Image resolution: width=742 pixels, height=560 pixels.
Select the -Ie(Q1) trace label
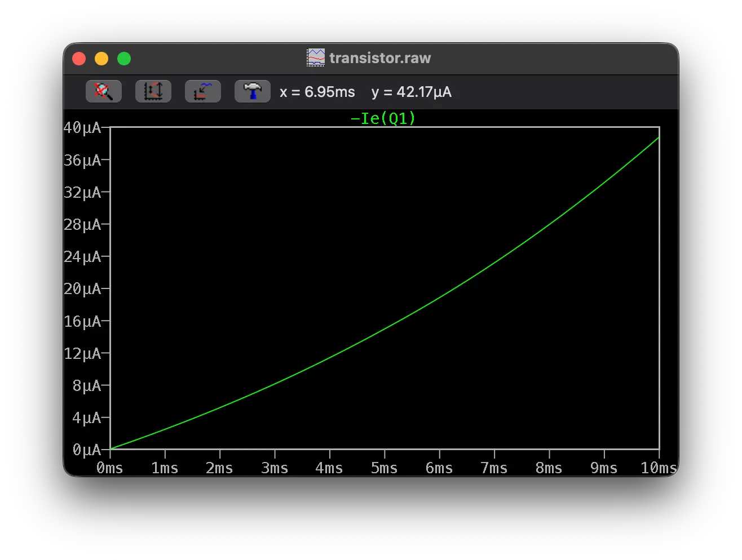pos(383,118)
